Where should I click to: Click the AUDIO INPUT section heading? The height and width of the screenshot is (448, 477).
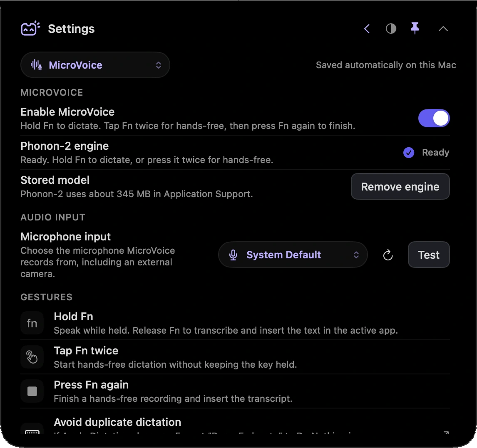(52, 217)
